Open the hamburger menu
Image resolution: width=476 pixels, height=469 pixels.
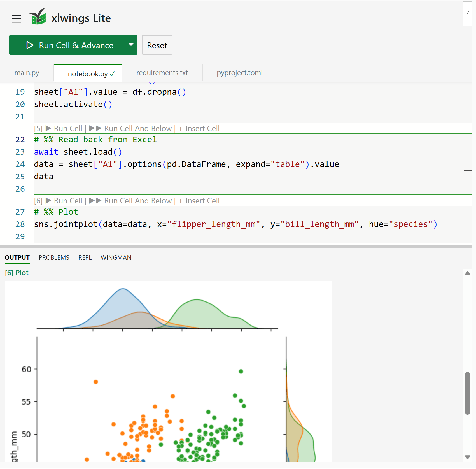tap(17, 19)
